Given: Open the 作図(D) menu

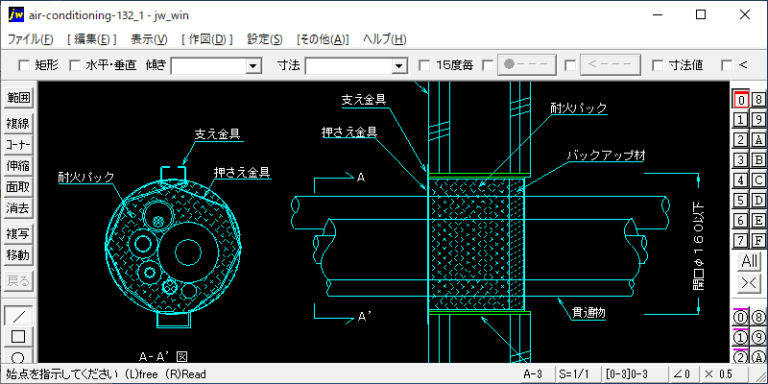Looking at the screenshot, I should 207,39.
